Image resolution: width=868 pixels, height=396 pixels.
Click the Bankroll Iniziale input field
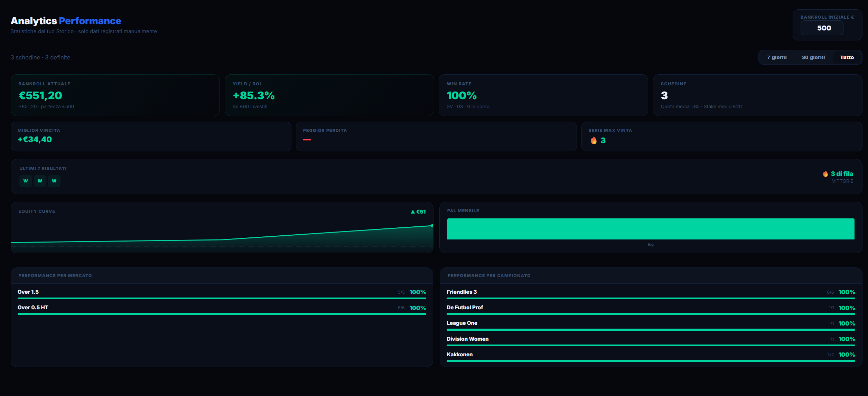pos(822,28)
